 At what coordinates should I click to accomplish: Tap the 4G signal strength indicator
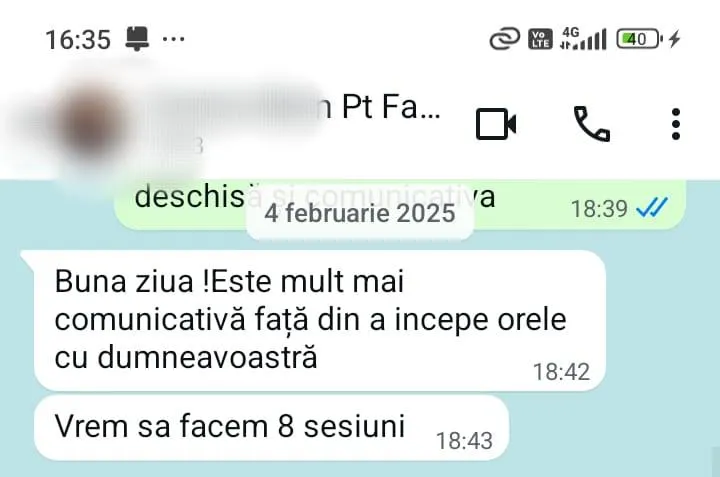583,39
